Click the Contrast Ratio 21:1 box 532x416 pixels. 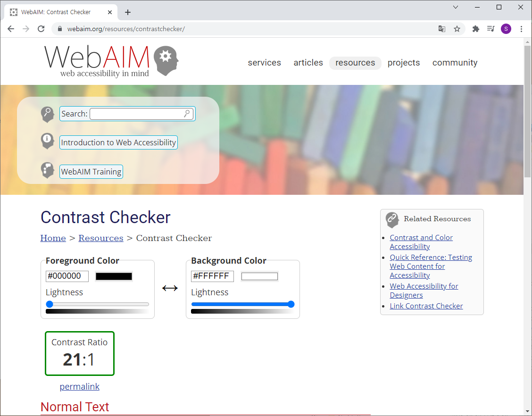tap(80, 354)
